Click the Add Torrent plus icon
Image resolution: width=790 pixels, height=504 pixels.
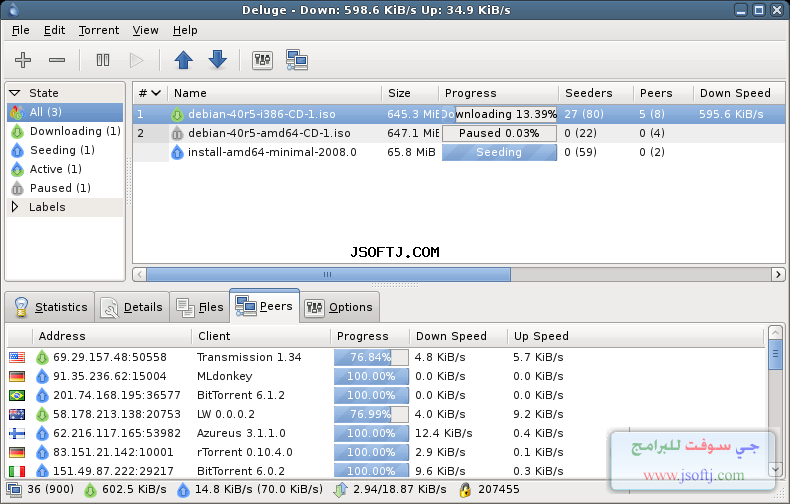tap(23, 60)
